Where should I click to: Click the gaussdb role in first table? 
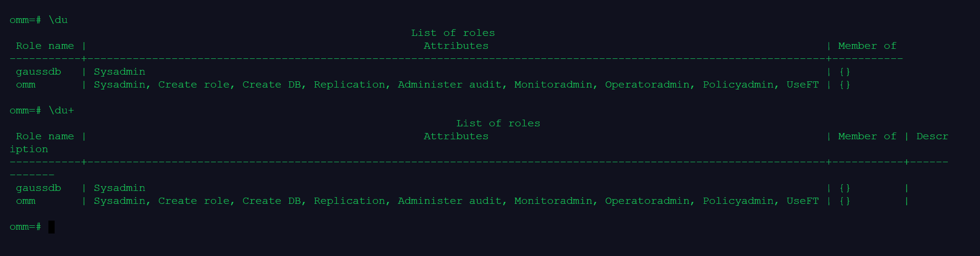point(38,72)
